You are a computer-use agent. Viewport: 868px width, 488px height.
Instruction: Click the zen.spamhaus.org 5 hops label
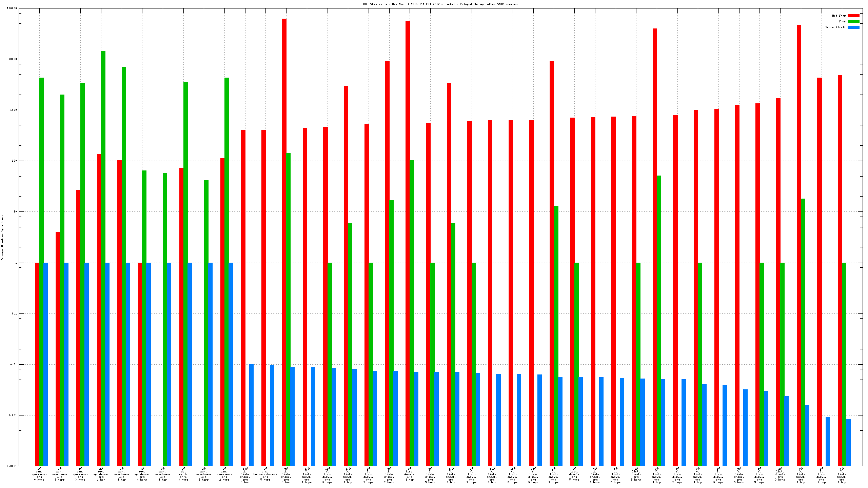click(x=204, y=474)
